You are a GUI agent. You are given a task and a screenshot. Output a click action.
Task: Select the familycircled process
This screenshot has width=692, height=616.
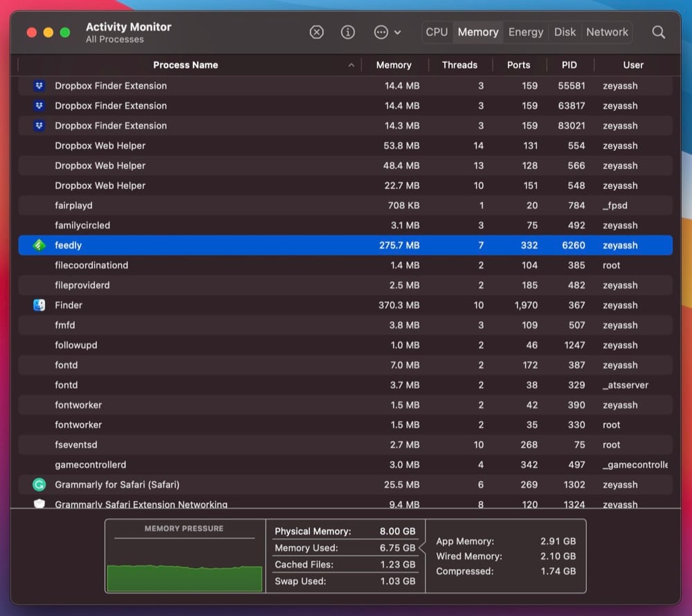click(x=345, y=225)
